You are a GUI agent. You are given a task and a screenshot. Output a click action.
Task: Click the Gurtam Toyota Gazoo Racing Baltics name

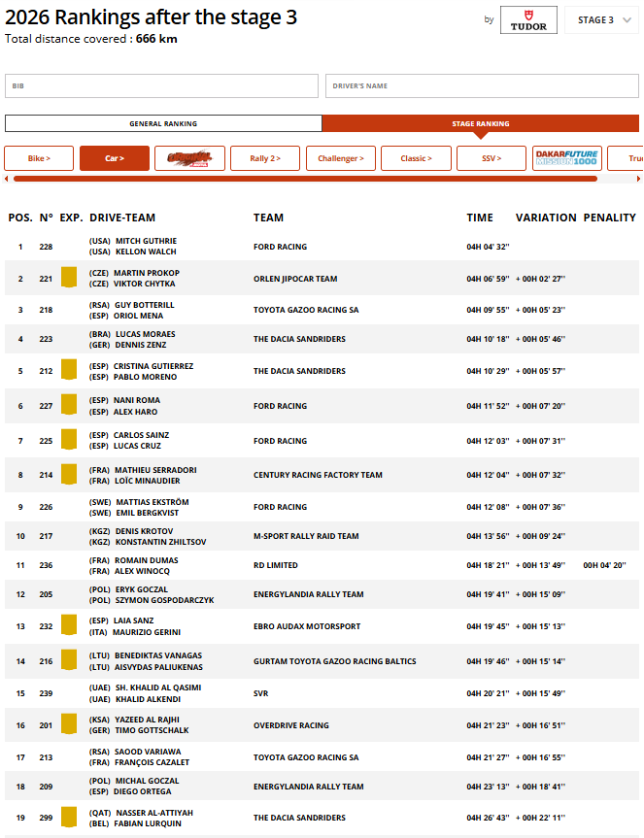[x=334, y=661]
